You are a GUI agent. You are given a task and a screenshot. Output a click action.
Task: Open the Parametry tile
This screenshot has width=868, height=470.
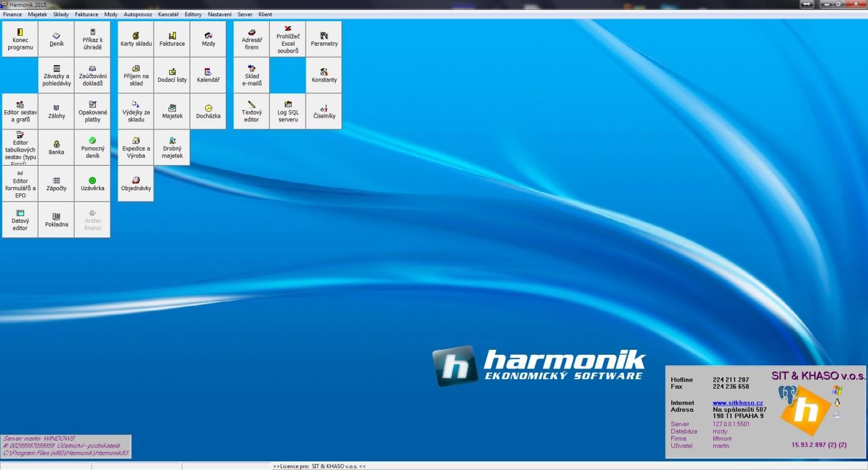(x=324, y=39)
